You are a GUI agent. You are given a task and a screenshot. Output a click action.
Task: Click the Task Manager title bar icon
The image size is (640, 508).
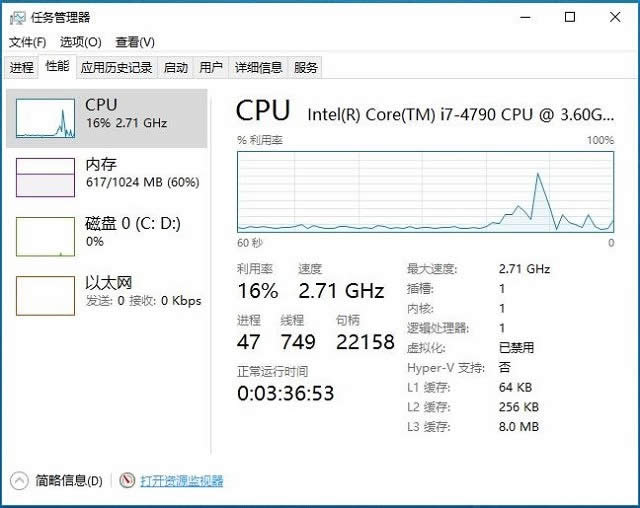[x=17, y=17]
